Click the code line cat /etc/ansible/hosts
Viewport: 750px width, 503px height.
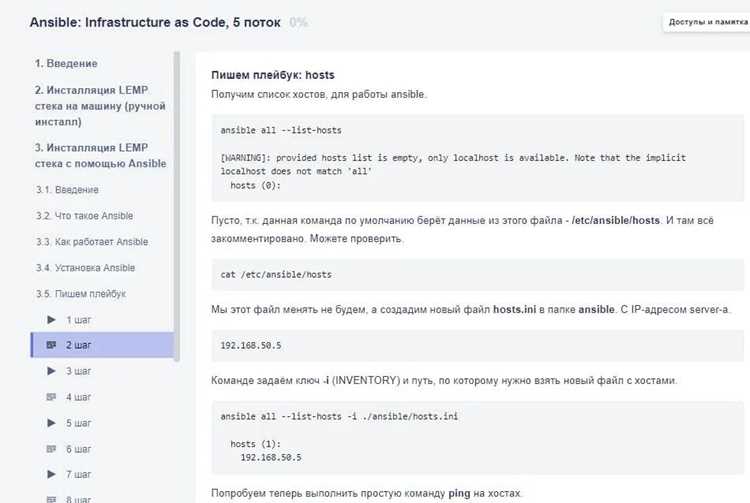coord(276,274)
